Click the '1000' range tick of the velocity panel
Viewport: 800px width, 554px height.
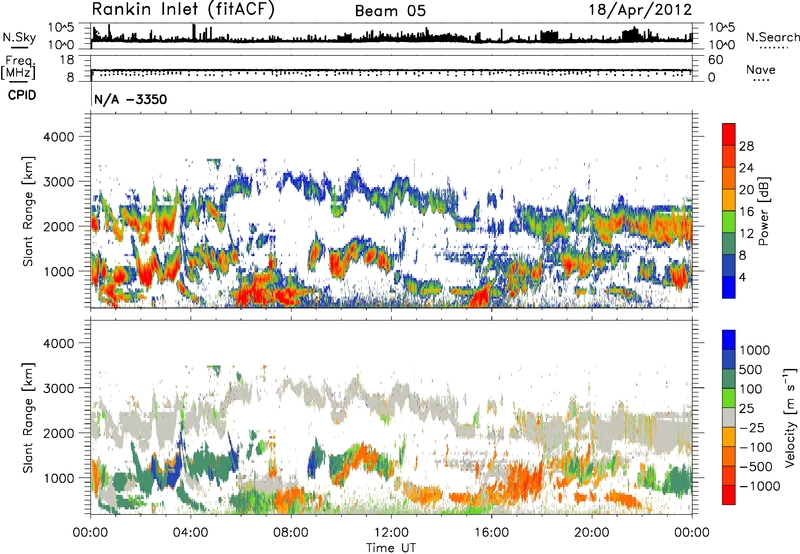coord(58,478)
